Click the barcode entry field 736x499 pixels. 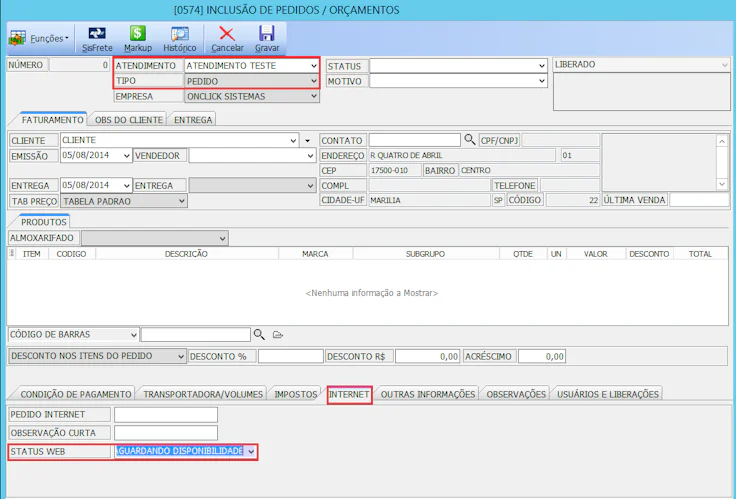(x=195, y=335)
